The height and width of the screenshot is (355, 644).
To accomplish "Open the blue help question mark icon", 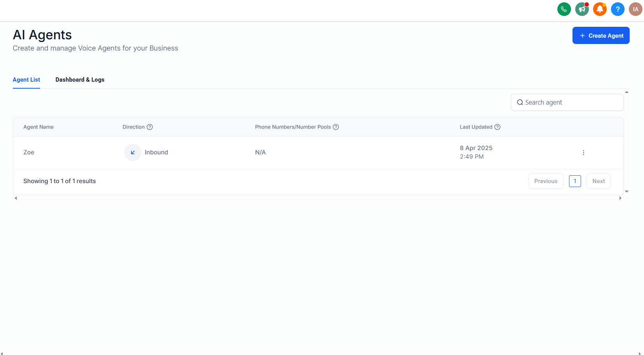I will click(618, 9).
